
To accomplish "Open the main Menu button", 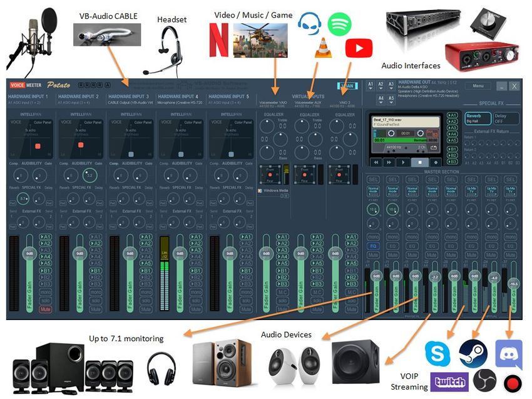I will pos(478,86).
